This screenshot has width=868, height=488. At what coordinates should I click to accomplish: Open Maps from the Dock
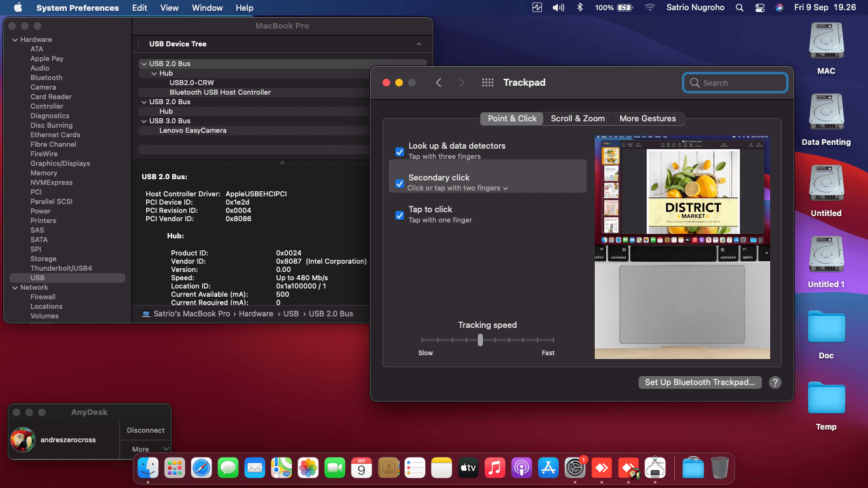pyautogui.click(x=281, y=468)
